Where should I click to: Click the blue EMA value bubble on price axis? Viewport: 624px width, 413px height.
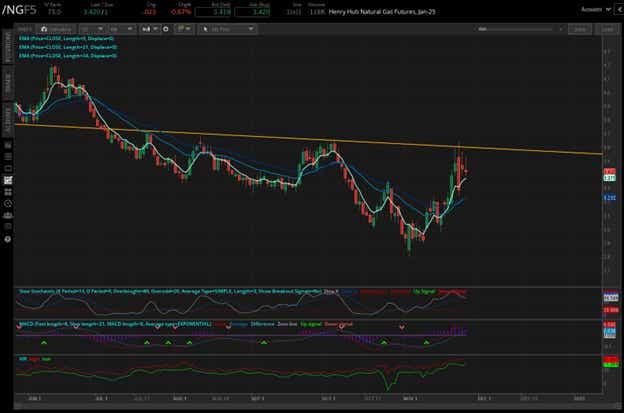[609, 198]
